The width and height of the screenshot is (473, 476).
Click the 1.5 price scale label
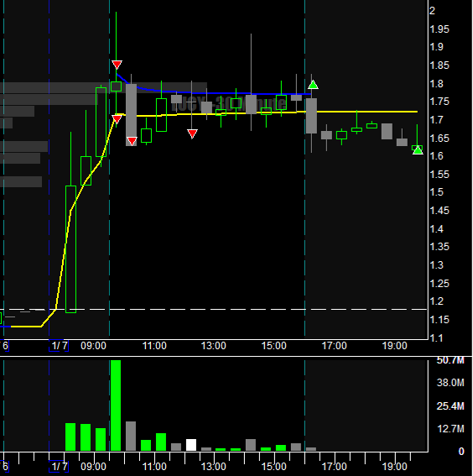point(437,192)
